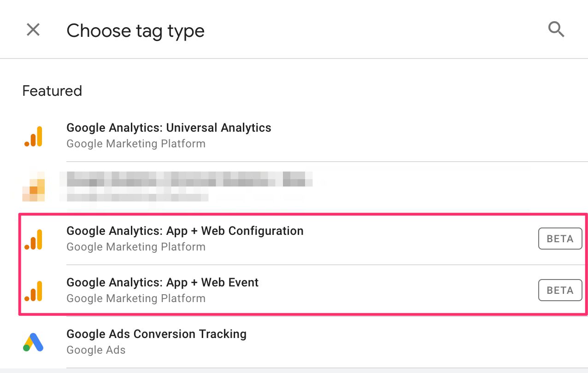Viewport: 588px width, 373px height.
Task: Click "Google Ads" subtitle under Conversion Tracking
Action: [x=96, y=350]
